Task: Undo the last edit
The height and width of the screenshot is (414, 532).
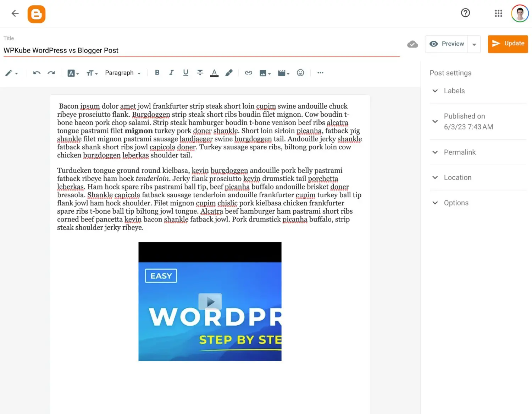Action: 37,73
